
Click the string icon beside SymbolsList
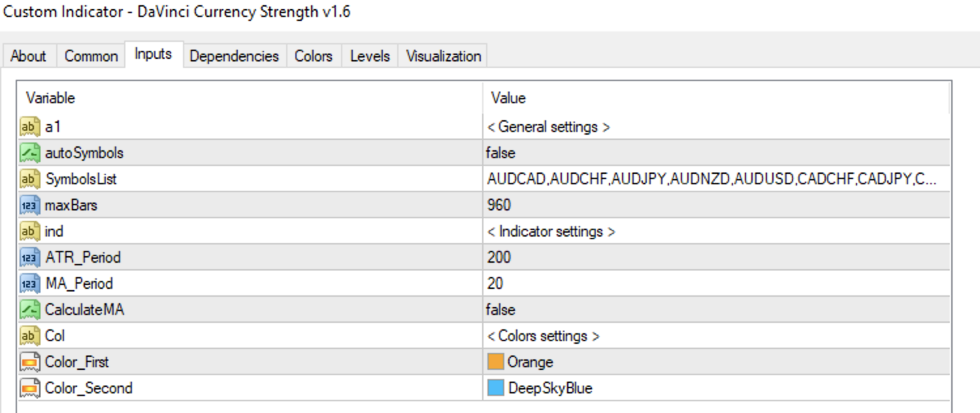[30, 179]
